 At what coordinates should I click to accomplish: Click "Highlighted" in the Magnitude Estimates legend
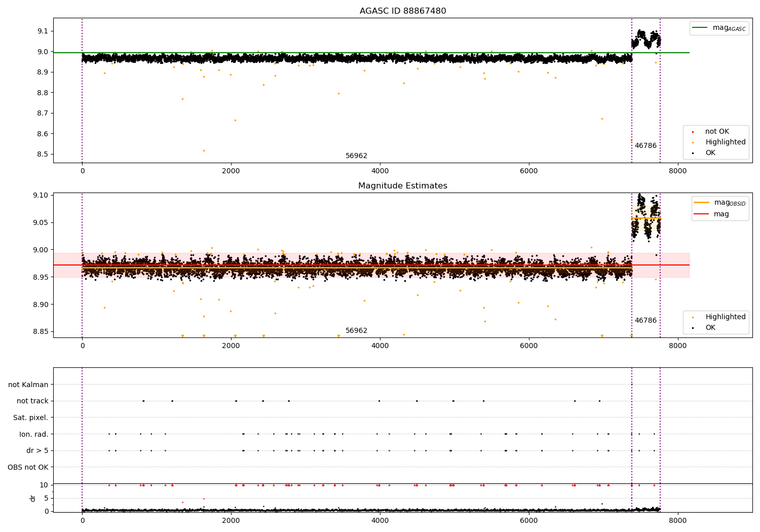pos(726,317)
